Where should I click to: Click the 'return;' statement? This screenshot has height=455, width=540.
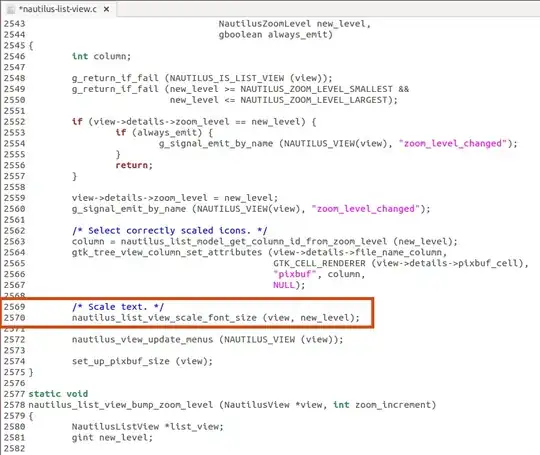point(134,165)
